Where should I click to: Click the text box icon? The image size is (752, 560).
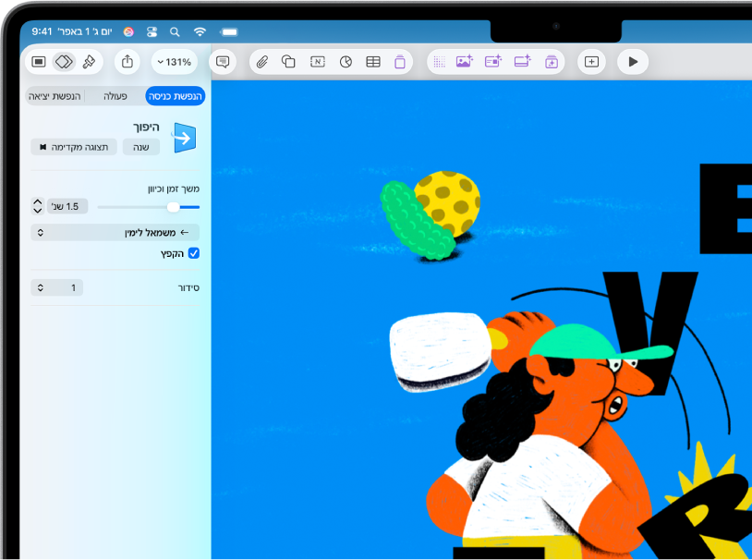[318, 62]
